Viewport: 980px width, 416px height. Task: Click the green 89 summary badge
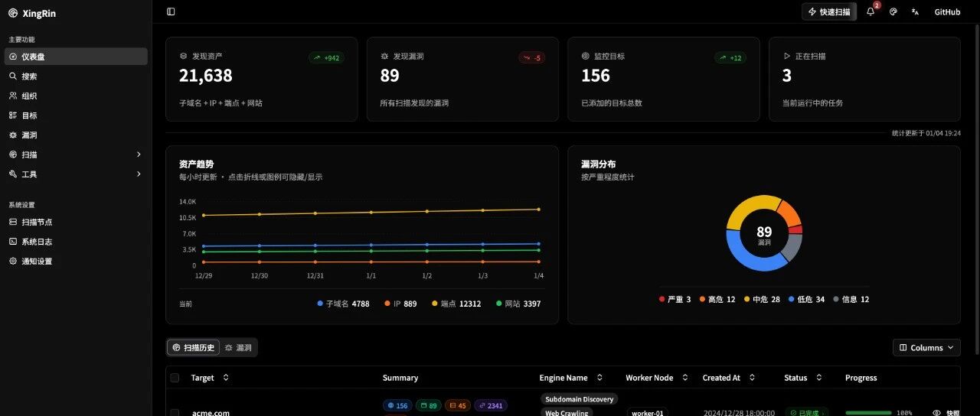pos(428,405)
